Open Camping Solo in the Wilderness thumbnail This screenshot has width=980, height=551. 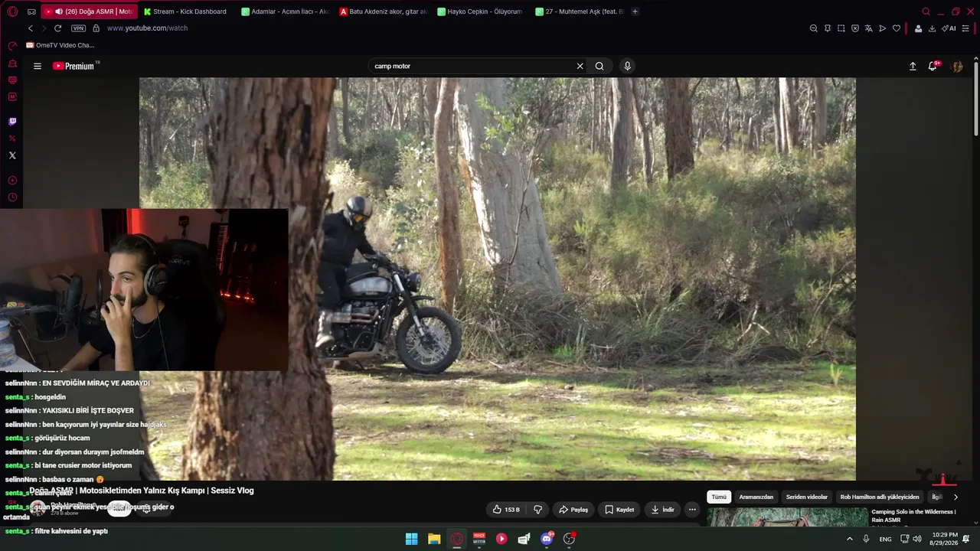click(x=787, y=517)
